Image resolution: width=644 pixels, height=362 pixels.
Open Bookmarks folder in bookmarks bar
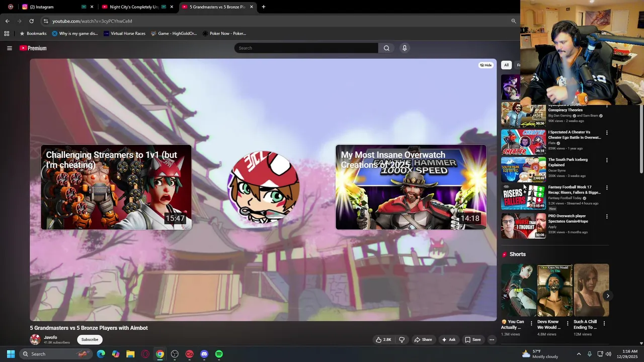[33, 34]
